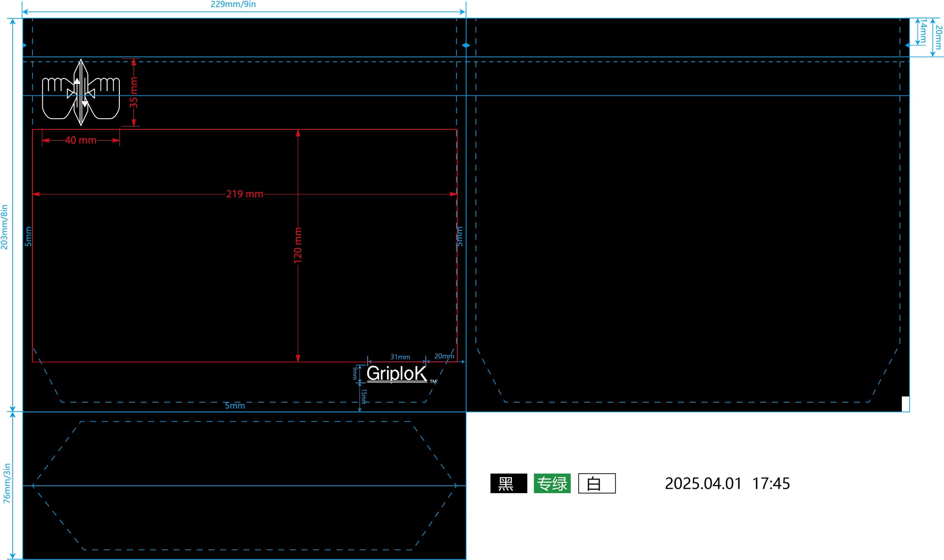Select the white 白 color swatch
The height and width of the screenshot is (560, 944).
tap(597, 483)
